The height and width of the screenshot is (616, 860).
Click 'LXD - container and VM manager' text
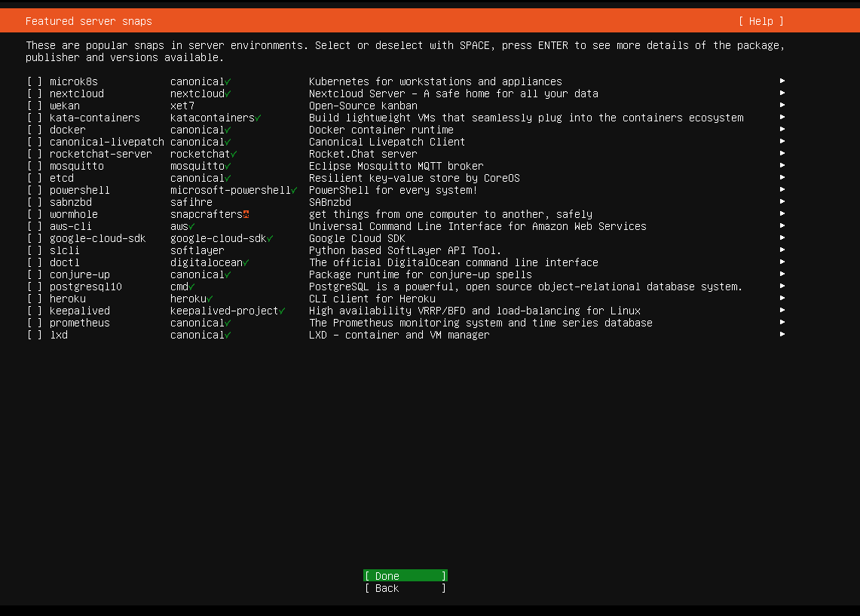[x=399, y=336]
